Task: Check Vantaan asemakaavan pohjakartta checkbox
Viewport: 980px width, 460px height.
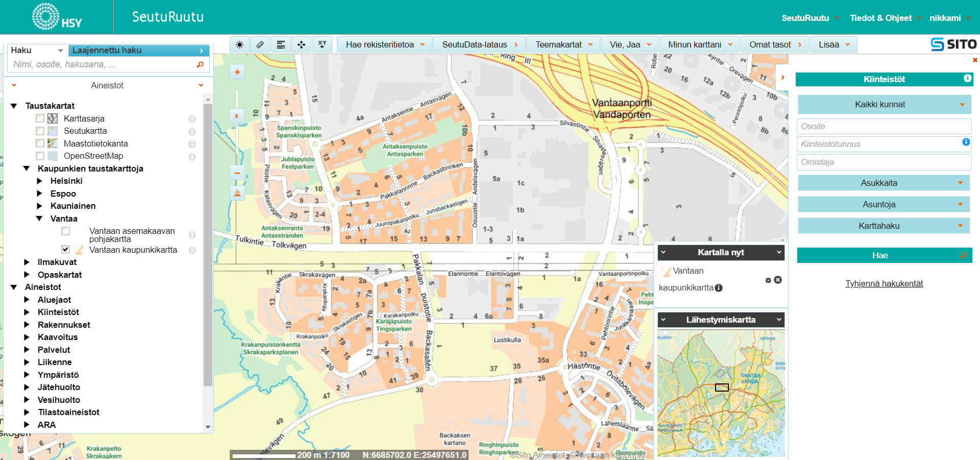Action: point(65,231)
